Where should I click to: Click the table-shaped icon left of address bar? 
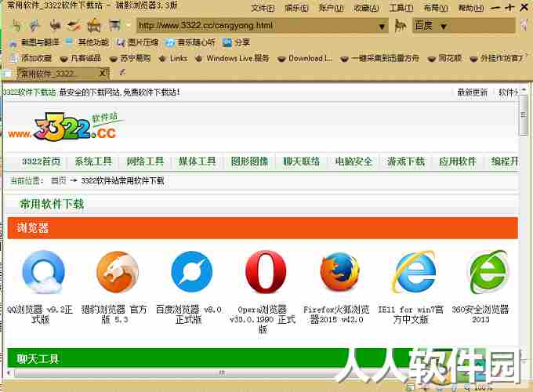(x=114, y=26)
